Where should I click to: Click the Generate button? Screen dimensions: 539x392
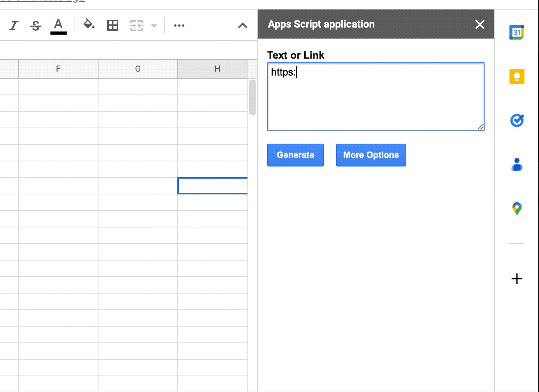[x=295, y=155]
